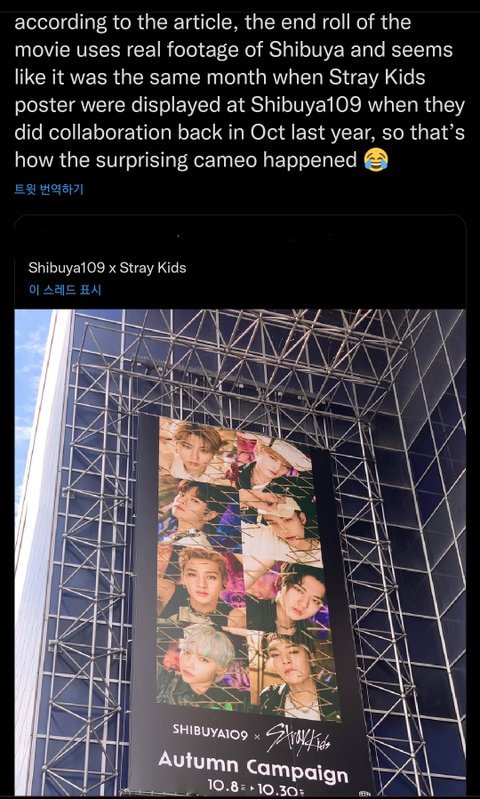Click the '트윗 번역하기' translate tweet link
Screen dimensions: 480x799
click(49, 190)
